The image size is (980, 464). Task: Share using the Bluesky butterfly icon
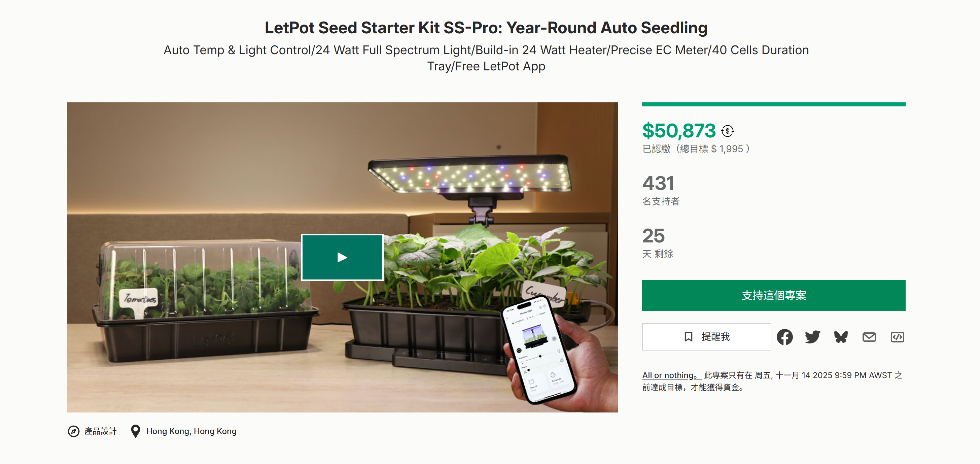[841, 337]
